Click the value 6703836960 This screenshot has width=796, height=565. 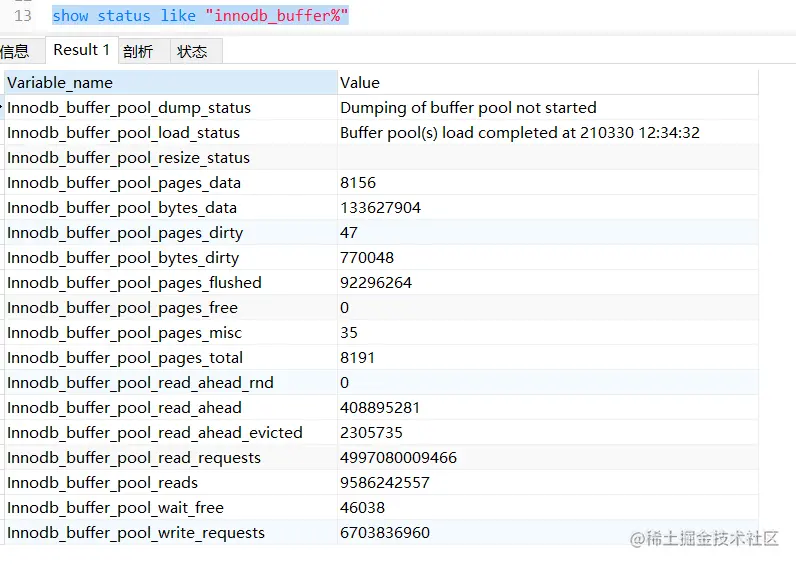click(x=385, y=533)
